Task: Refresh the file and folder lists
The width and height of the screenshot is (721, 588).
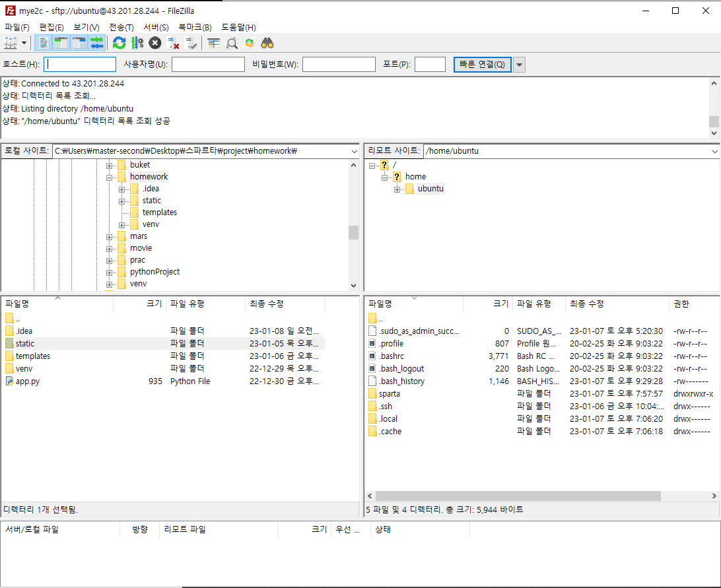Action: (119, 43)
